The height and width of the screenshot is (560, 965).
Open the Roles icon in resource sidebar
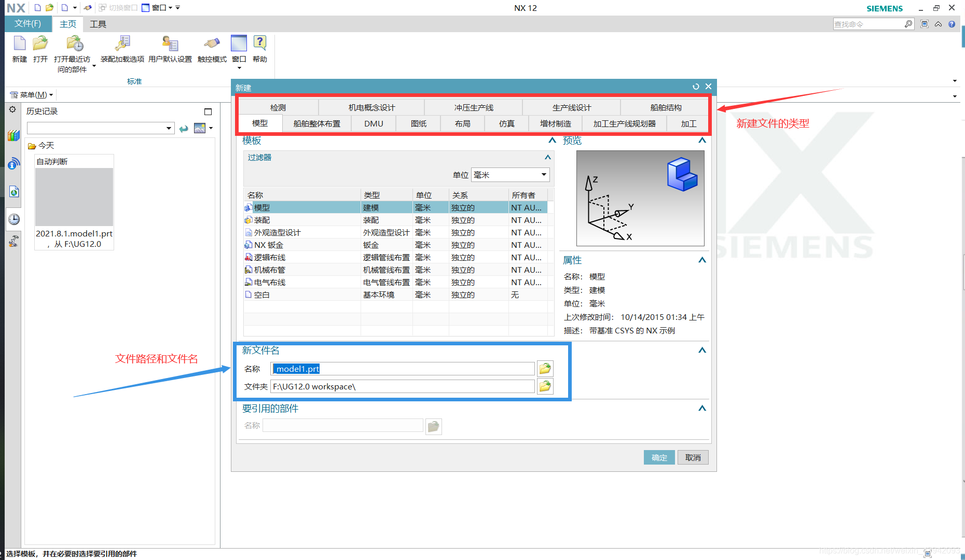pyautogui.click(x=13, y=241)
